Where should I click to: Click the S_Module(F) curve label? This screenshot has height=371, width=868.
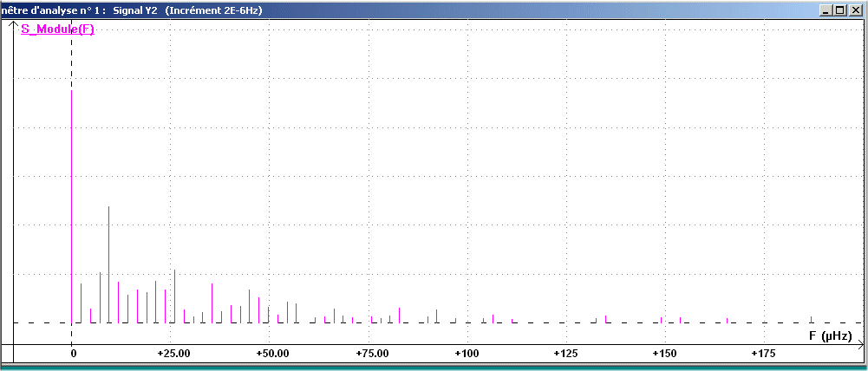click(57, 29)
